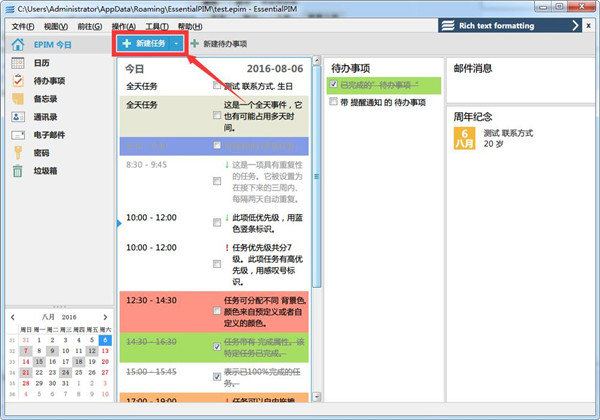The width and height of the screenshot is (600, 420).
Task: Click the 新建待办事项 button
Action: coord(218,44)
